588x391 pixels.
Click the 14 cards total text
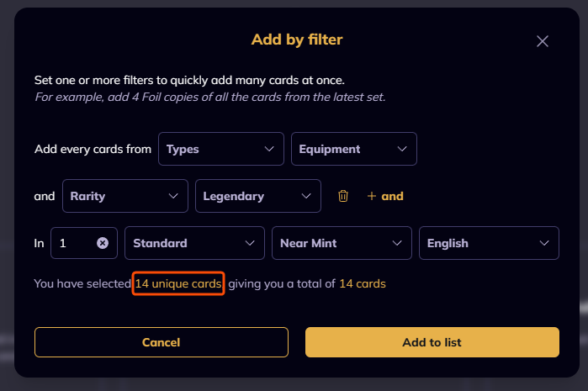point(363,283)
